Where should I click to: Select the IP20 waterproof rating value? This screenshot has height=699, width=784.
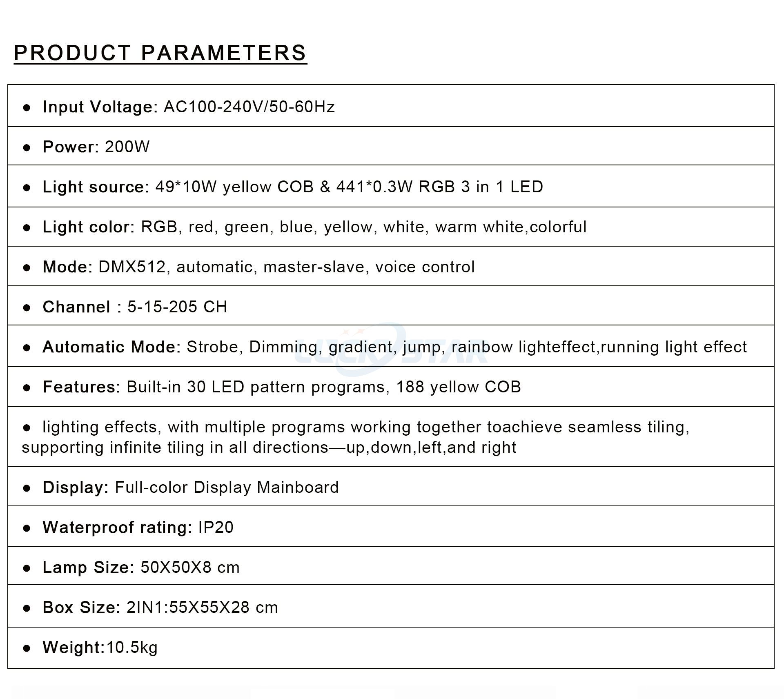(x=216, y=528)
